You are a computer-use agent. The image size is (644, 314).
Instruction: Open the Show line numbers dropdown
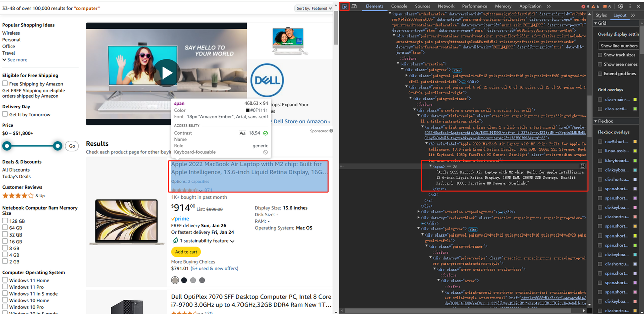coord(620,46)
